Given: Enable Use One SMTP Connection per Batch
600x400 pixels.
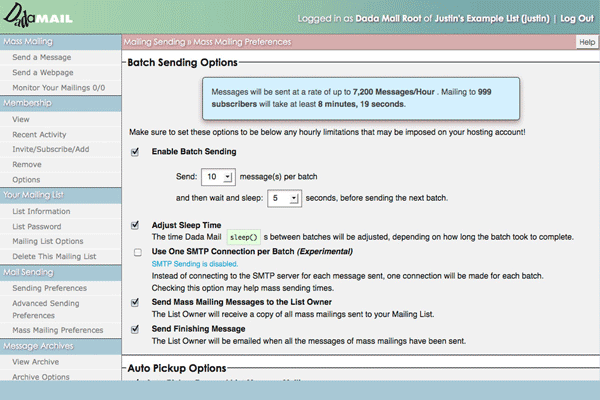Looking at the screenshot, I should (x=135, y=250).
